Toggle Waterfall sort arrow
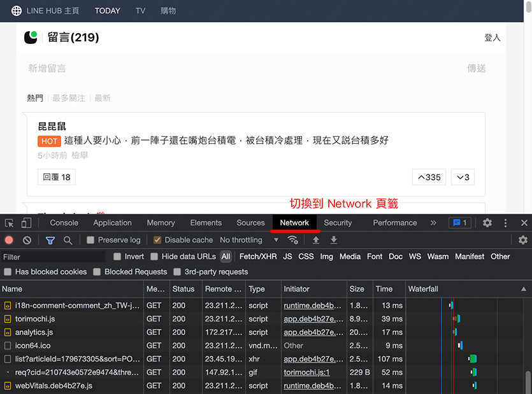Viewport: 532px width, 394px height. tap(524, 289)
